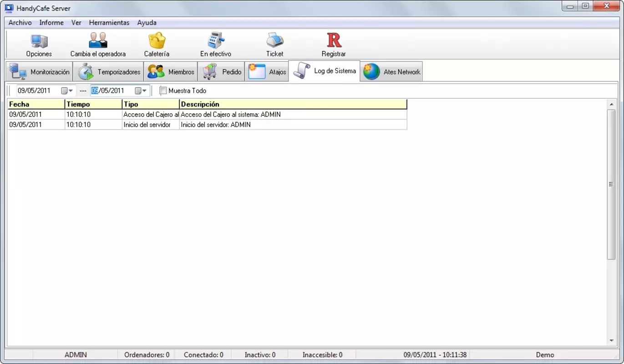
Task: Click the HandyCafe Server title bar icon
Action: coord(9,8)
